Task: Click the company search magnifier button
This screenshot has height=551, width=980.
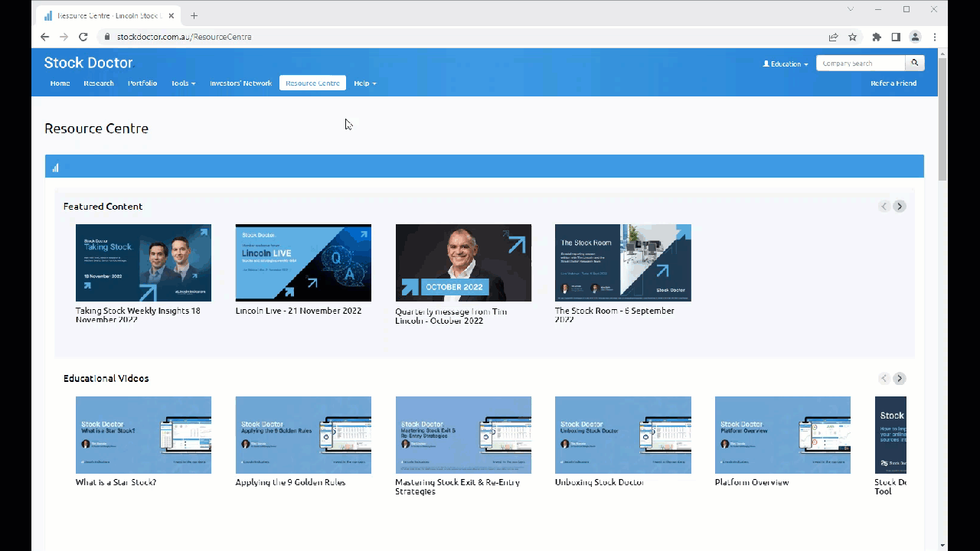Action: 914,64
